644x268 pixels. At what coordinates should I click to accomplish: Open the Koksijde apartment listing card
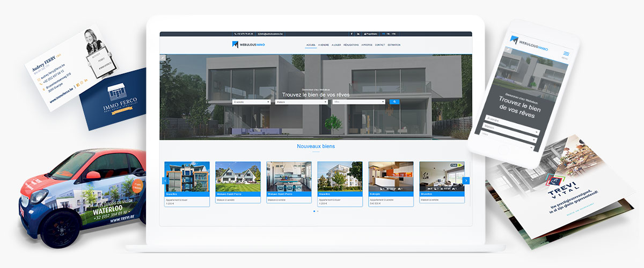tap(391, 183)
